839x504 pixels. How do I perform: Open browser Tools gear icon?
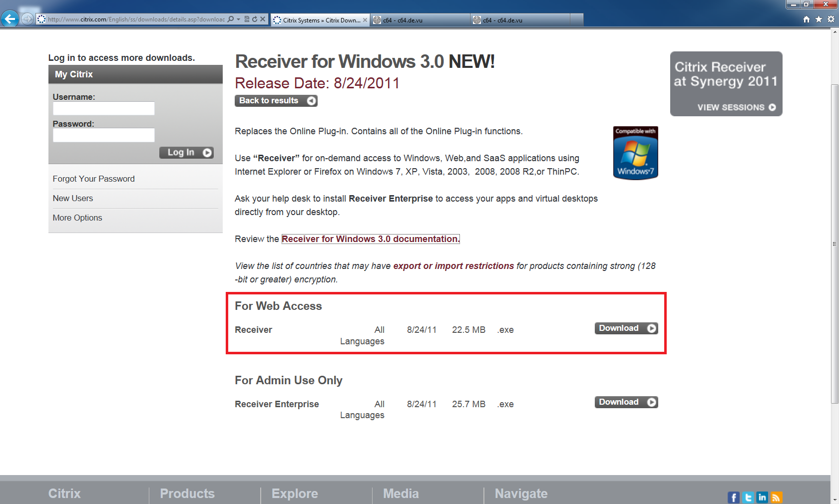coord(831,19)
